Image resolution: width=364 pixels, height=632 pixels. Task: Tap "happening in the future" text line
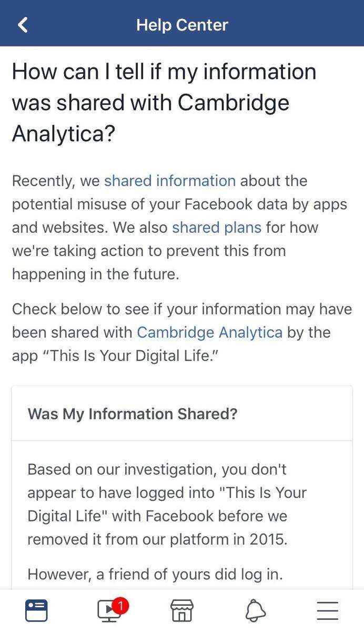[95, 274]
